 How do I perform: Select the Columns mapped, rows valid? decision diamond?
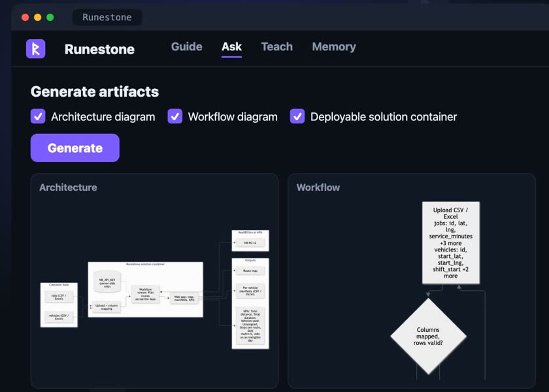click(428, 336)
